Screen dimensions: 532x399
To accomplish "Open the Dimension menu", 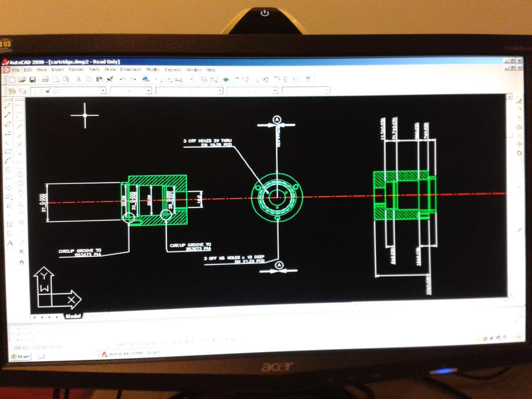I will 130,70.
